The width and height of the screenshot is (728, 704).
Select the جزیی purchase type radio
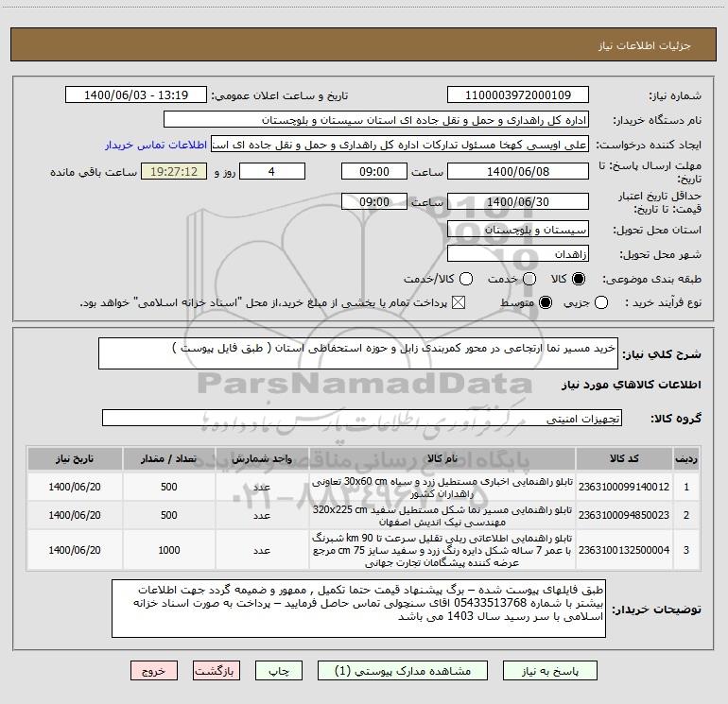tap(600, 302)
